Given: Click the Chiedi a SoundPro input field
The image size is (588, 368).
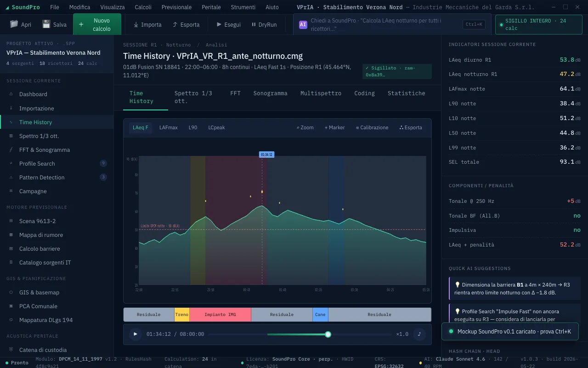Looking at the screenshot, I should tap(384, 24).
